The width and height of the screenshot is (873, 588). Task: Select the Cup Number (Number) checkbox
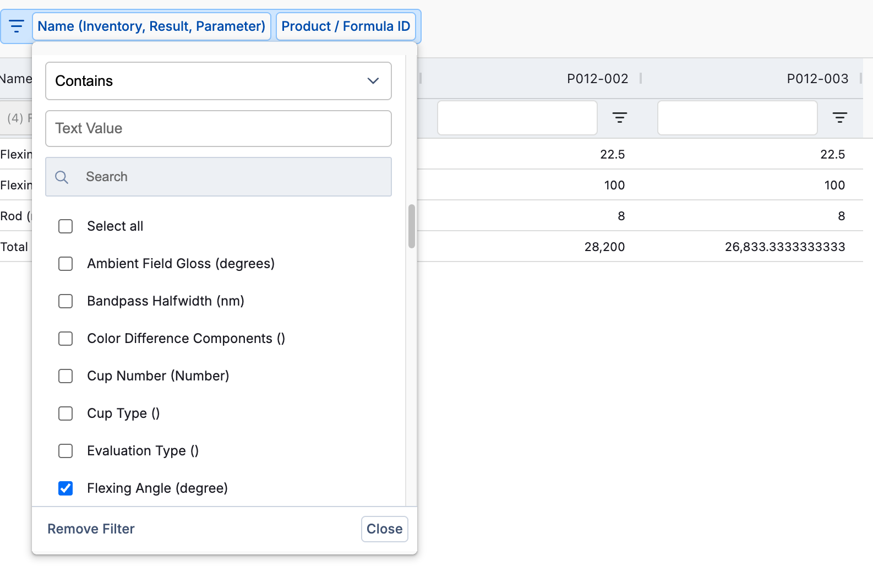[x=66, y=376]
